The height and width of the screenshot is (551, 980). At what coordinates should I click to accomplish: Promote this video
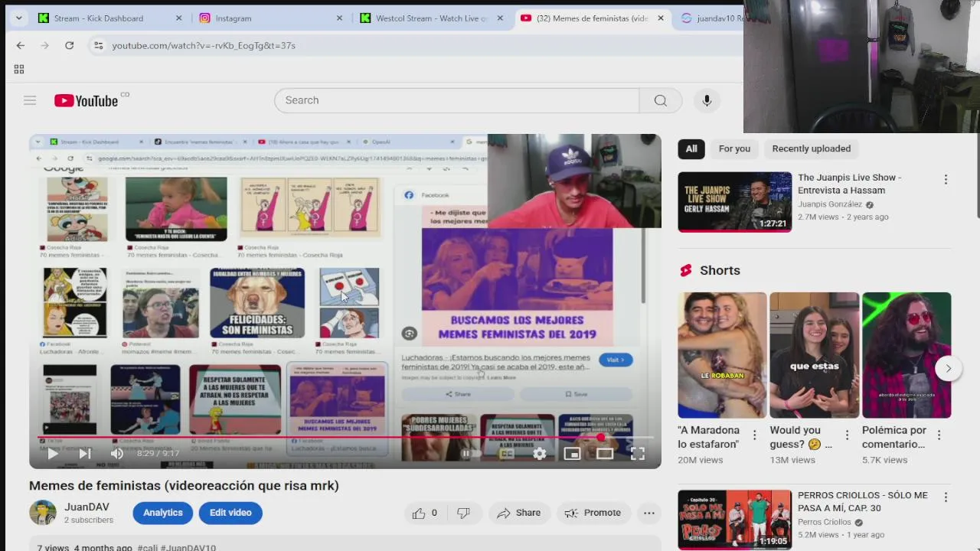tap(593, 513)
